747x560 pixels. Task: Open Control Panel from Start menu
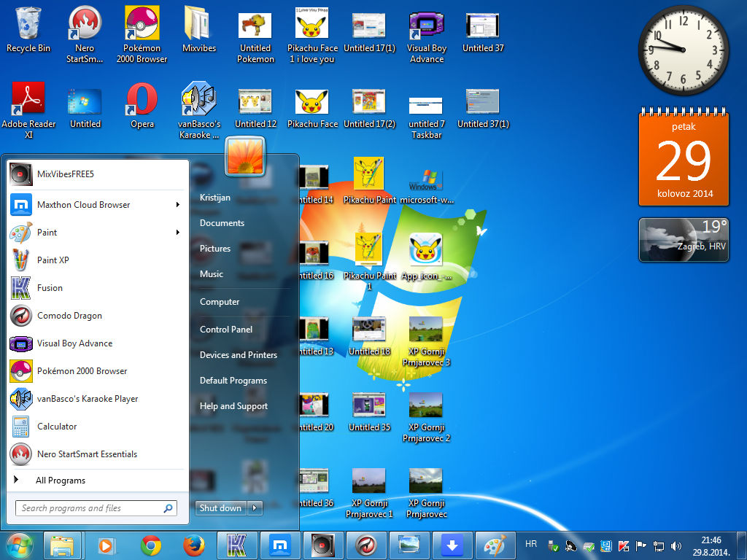coord(226,330)
